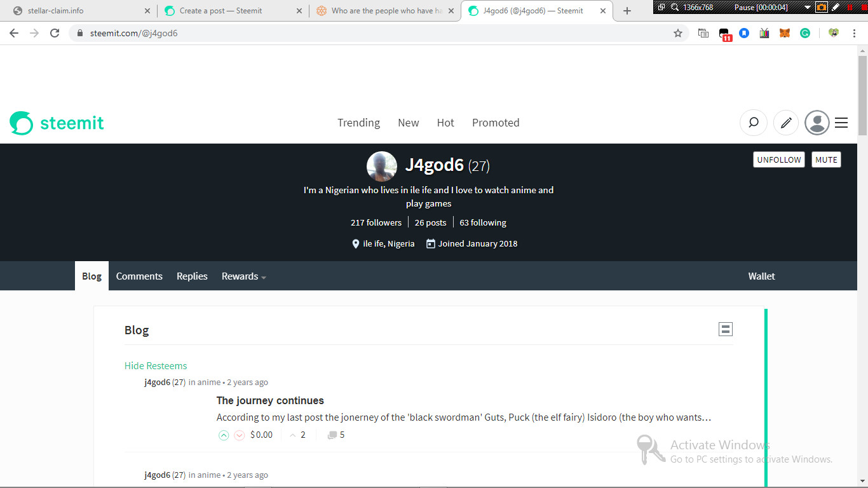Open 'The journey continues' post title
868x488 pixels.
click(x=270, y=400)
